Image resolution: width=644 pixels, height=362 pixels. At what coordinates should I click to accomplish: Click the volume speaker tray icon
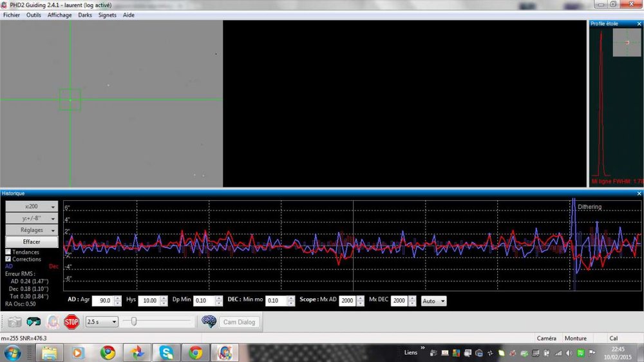[x=569, y=353]
